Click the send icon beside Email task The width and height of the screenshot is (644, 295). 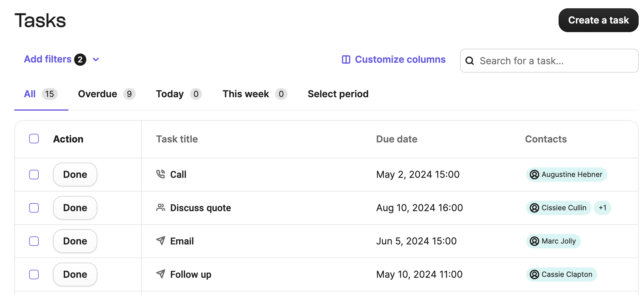[161, 241]
